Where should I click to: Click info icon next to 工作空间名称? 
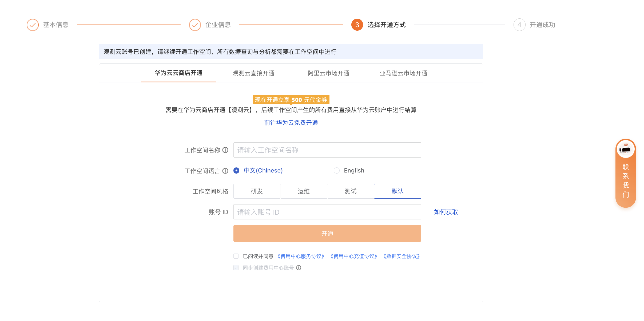pyautogui.click(x=225, y=150)
